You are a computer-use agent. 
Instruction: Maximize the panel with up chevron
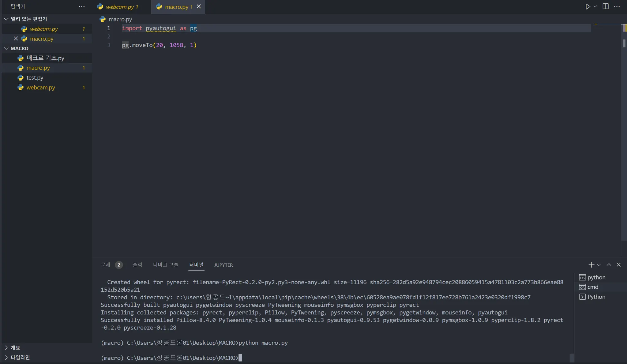point(609,265)
